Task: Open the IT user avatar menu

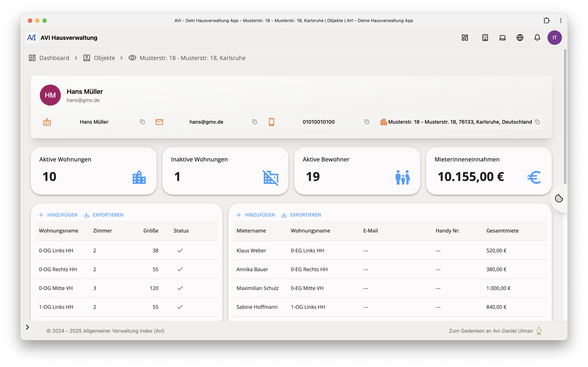Action: pyautogui.click(x=555, y=38)
